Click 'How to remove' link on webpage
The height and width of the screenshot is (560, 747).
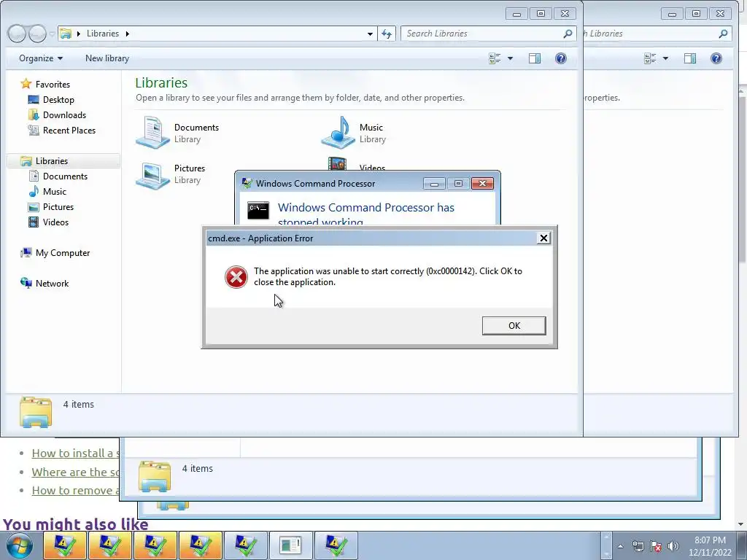tap(75, 491)
